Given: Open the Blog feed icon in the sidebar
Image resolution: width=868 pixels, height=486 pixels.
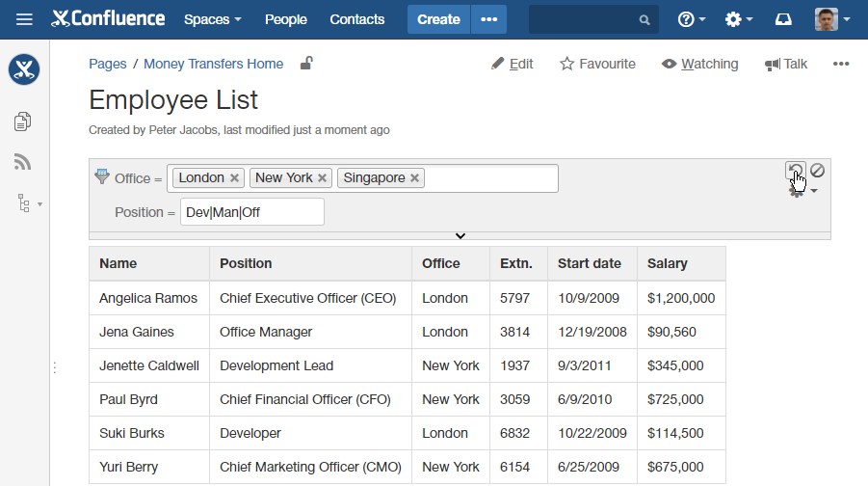Looking at the screenshot, I should [23, 162].
